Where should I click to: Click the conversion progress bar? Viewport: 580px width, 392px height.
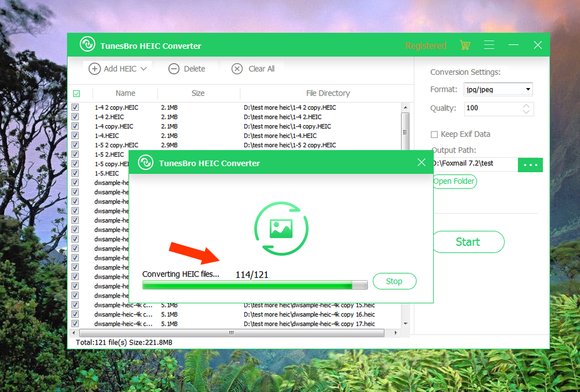(255, 285)
